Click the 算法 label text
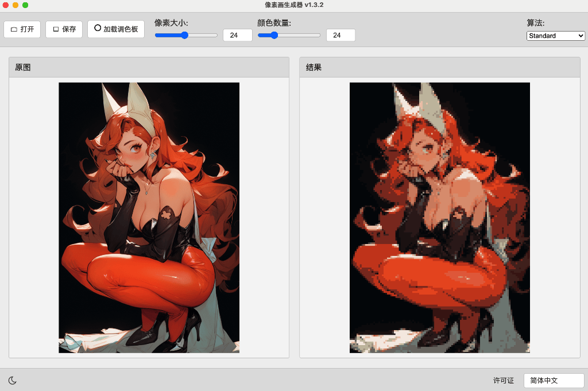 (x=535, y=23)
